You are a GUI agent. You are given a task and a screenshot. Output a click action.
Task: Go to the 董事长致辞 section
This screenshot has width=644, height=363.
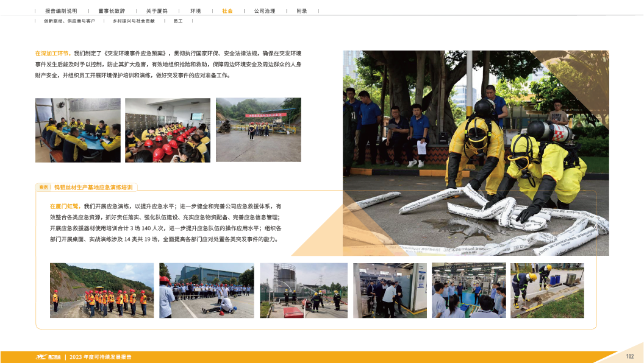tap(110, 11)
